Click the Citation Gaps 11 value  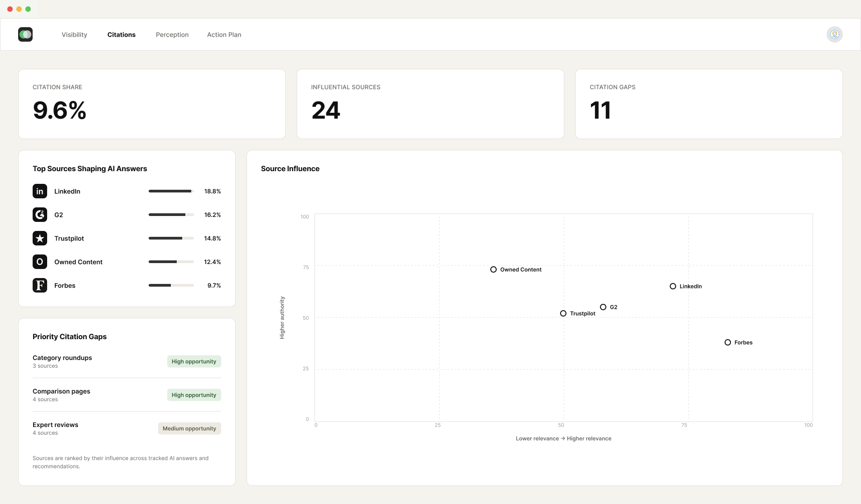(600, 110)
